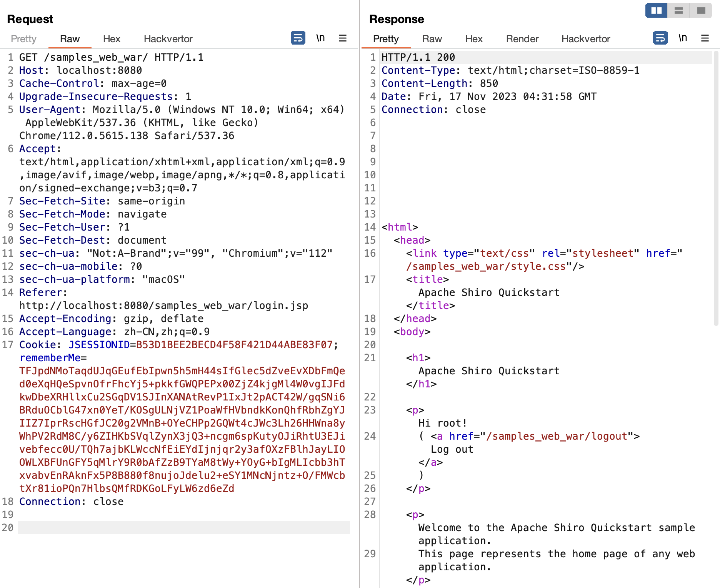Click the Host: localhost:8080 header
Screen dimensions: 720x588
click(81, 70)
